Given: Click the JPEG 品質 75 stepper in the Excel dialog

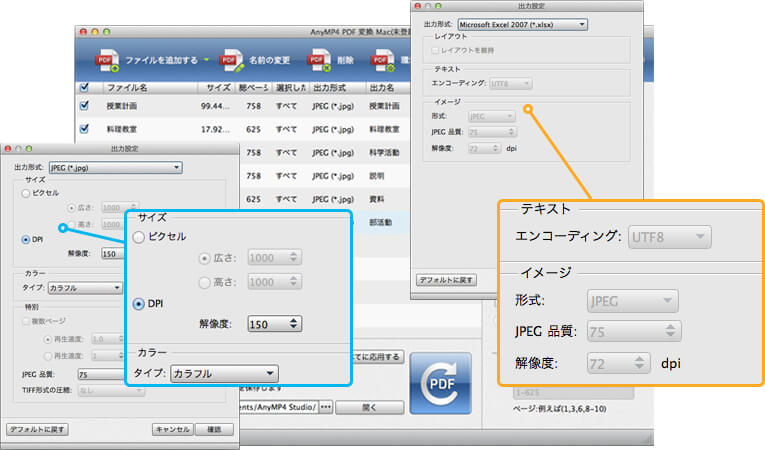Looking at the screenshot, I should tap(511, 132).
